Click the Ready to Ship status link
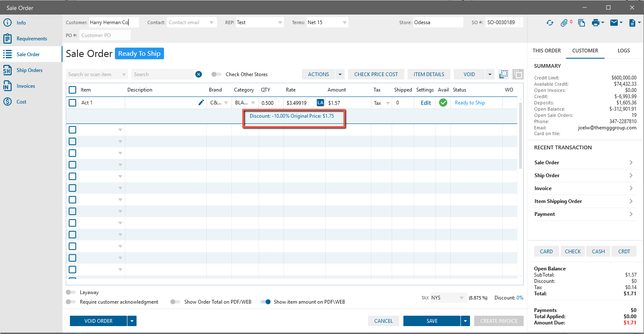 click(x=470, y=103)
